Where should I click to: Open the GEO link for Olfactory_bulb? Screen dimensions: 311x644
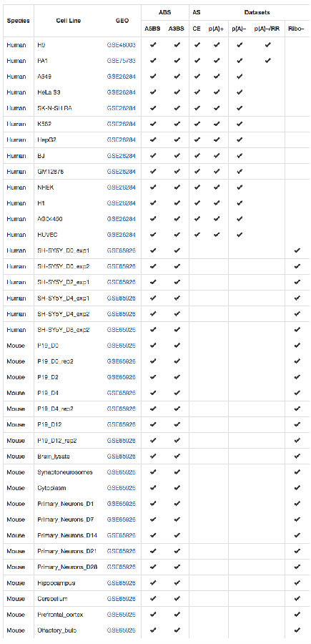(121, 630)
